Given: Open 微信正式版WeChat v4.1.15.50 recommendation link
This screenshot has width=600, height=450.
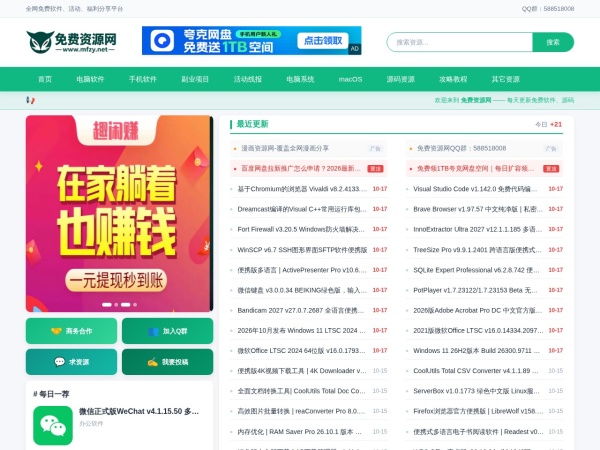Looking at the screenshot, I should pos(139,411).
